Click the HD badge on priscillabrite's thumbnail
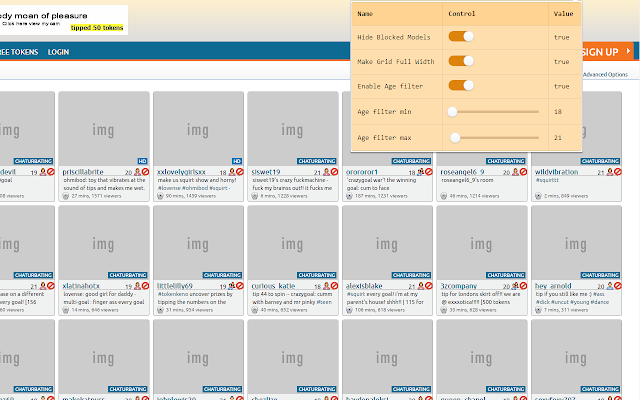 tap(142, 161)
